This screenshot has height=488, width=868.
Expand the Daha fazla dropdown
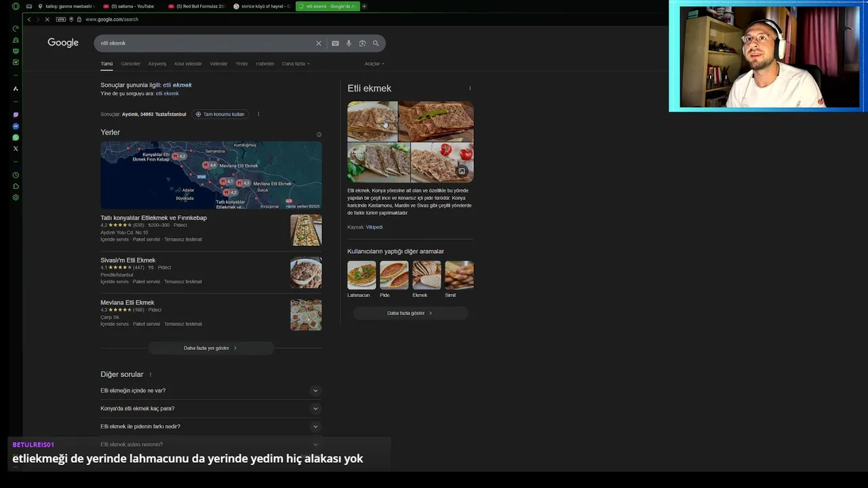coord(296,64)
